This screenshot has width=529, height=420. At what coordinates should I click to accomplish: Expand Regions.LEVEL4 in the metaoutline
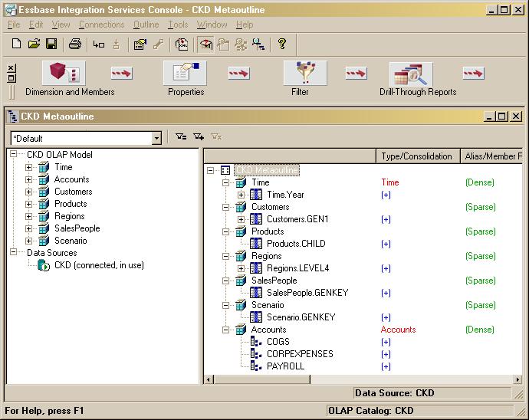point(241,268)
